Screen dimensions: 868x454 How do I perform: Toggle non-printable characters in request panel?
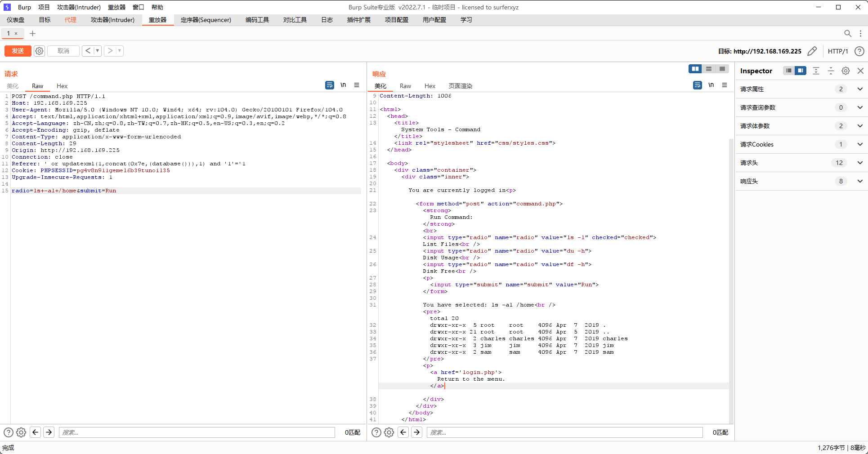(x=343, y=85)
